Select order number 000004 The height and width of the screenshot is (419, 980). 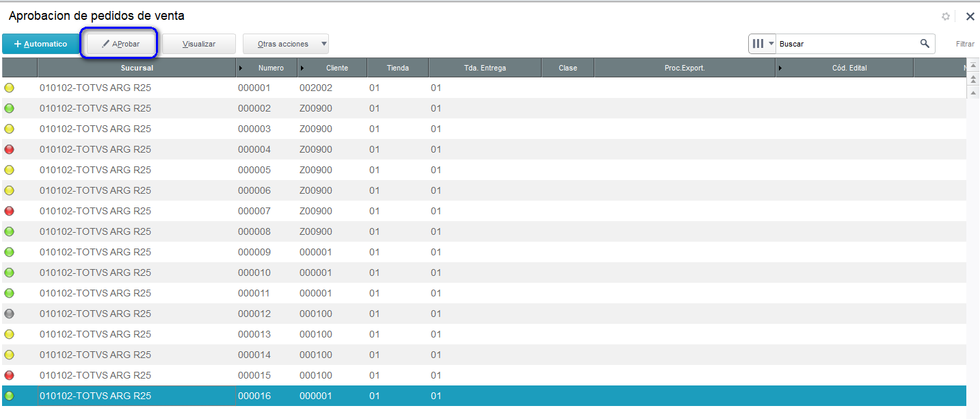254,149
